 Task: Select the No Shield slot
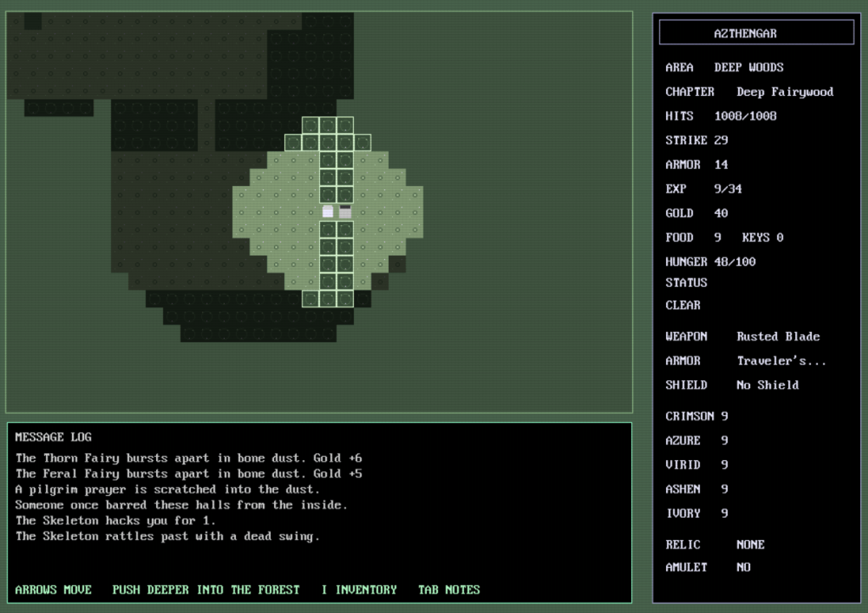point(767,385)
